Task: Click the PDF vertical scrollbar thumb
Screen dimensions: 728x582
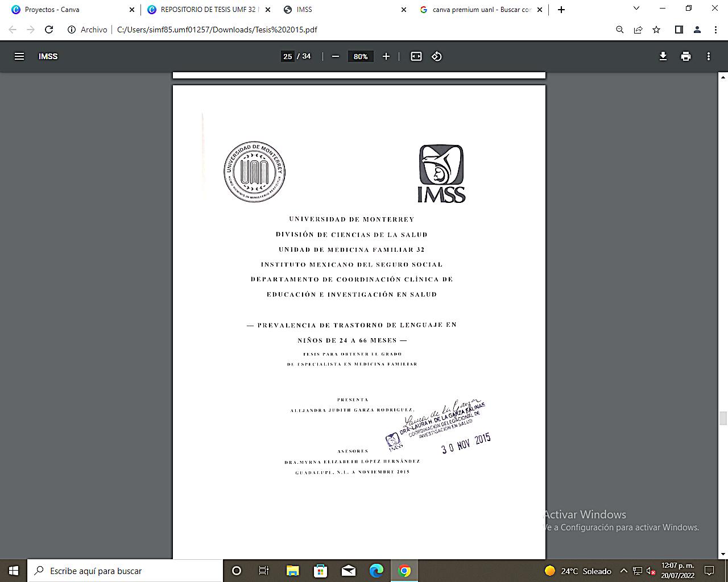Action: click(723, 418)
